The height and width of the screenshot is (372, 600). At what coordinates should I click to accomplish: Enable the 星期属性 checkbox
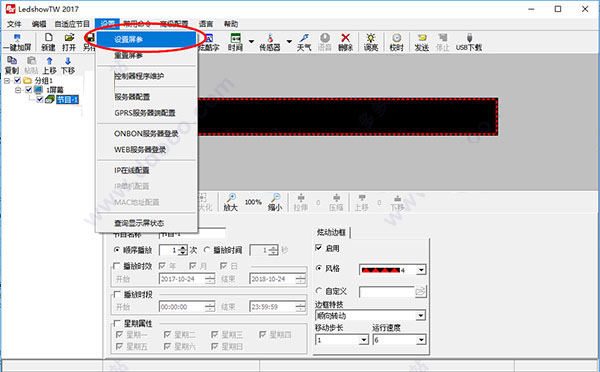(x=117, y=323)
